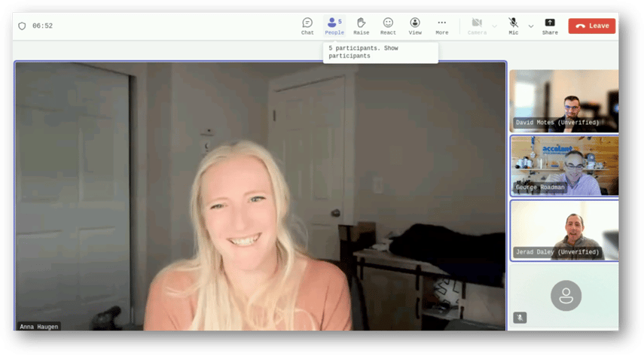This screenshot has height=356, width=644.
Task: Click Anna Haugen's name label
Action: click(x=39, y=327)
